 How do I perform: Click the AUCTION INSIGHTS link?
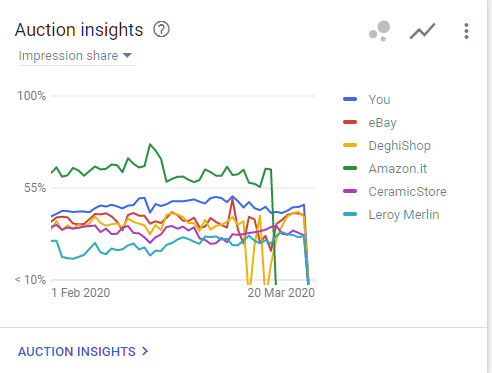coord(77,351)
